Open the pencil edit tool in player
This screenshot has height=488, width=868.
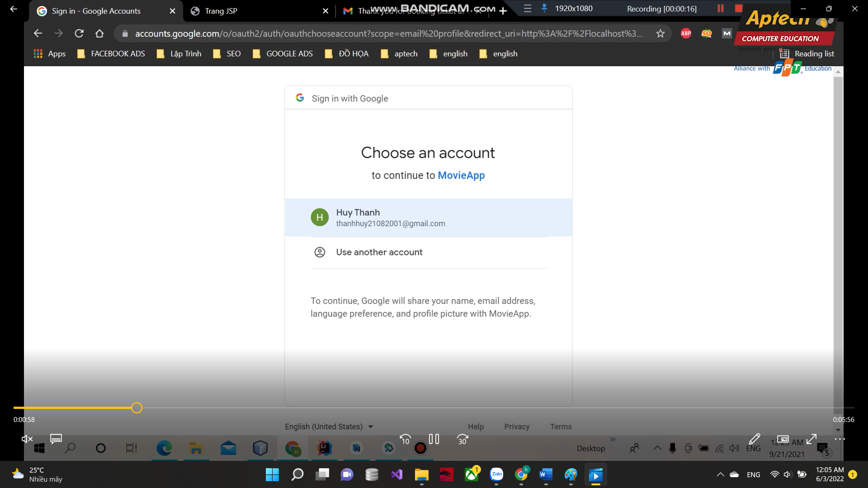[754, 439]
